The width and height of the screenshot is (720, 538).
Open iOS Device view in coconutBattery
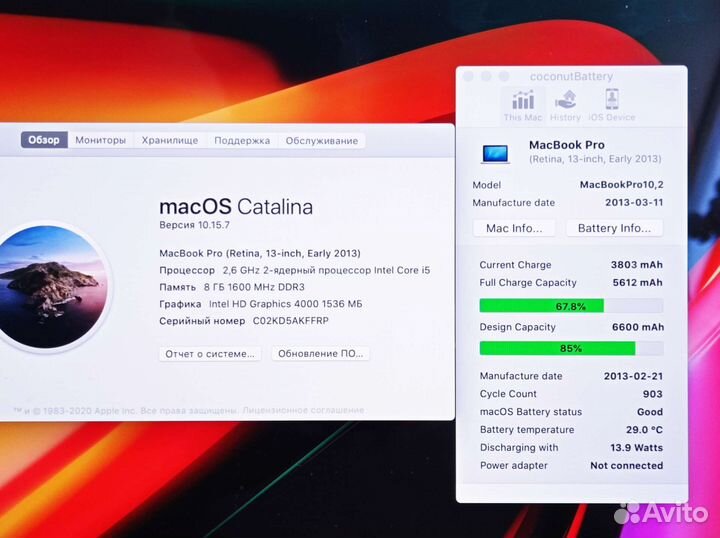click(x=612, y=105)
